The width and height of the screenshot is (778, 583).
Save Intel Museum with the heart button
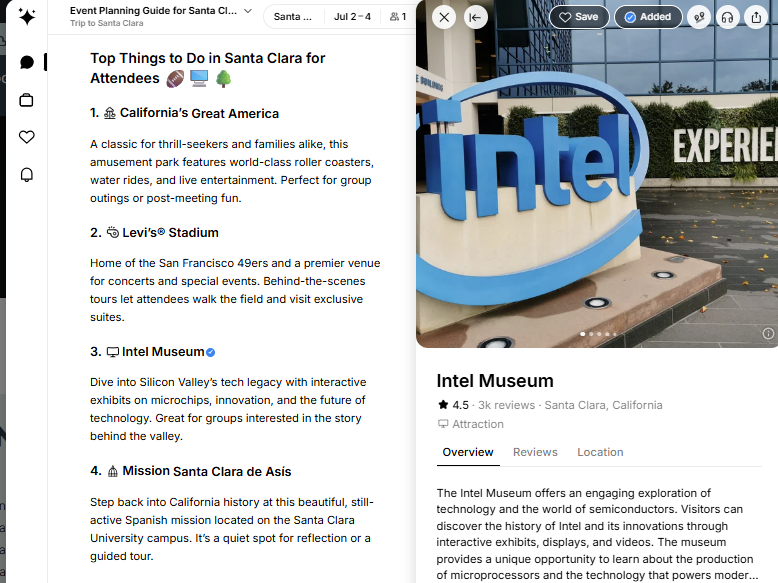pos(579,17)
